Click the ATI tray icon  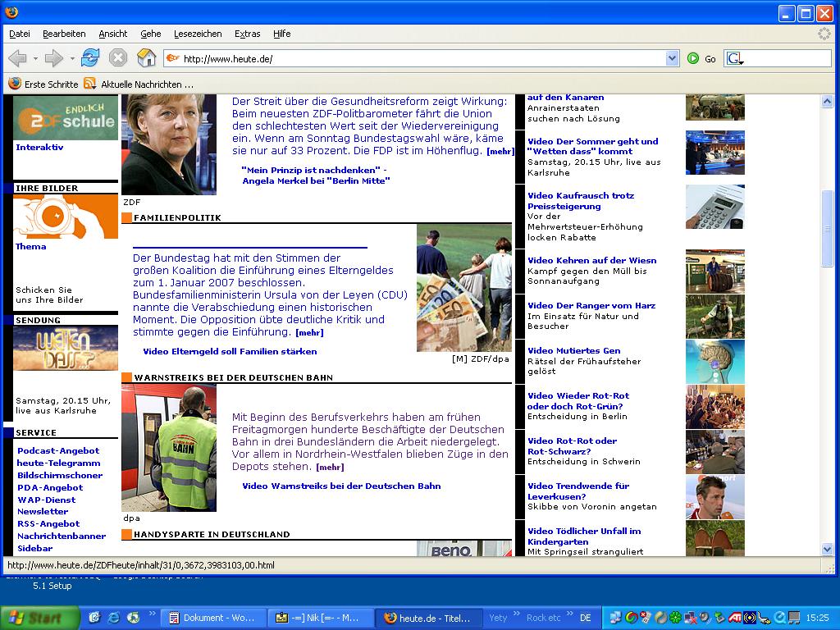point(734,618)
